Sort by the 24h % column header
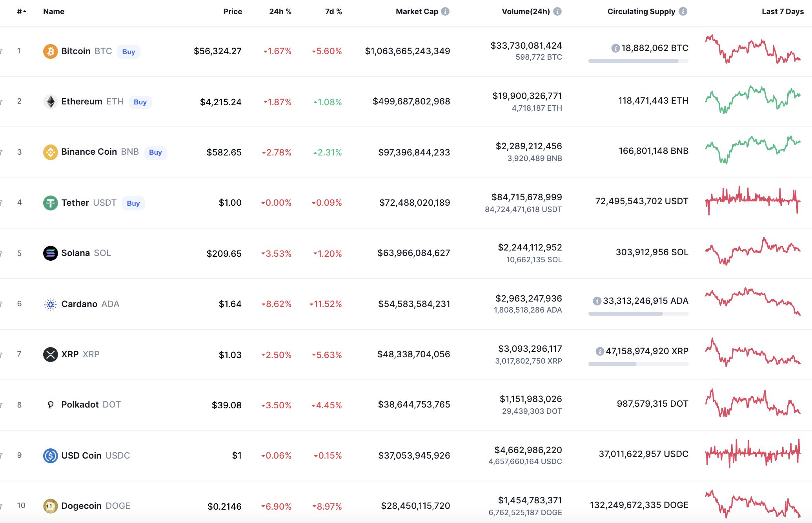Screen dimensions: 812x523 click(280, 11)
